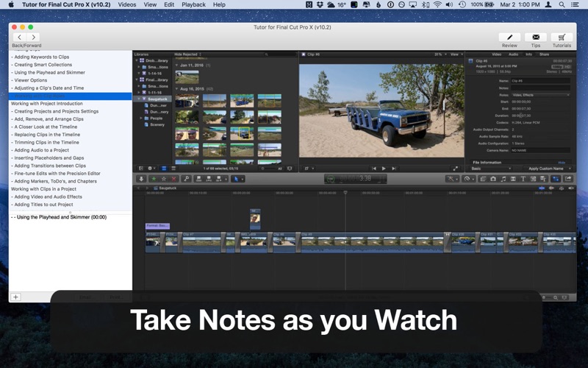
Task: Open the Tutorials store cart button
Action: point(562,38)
